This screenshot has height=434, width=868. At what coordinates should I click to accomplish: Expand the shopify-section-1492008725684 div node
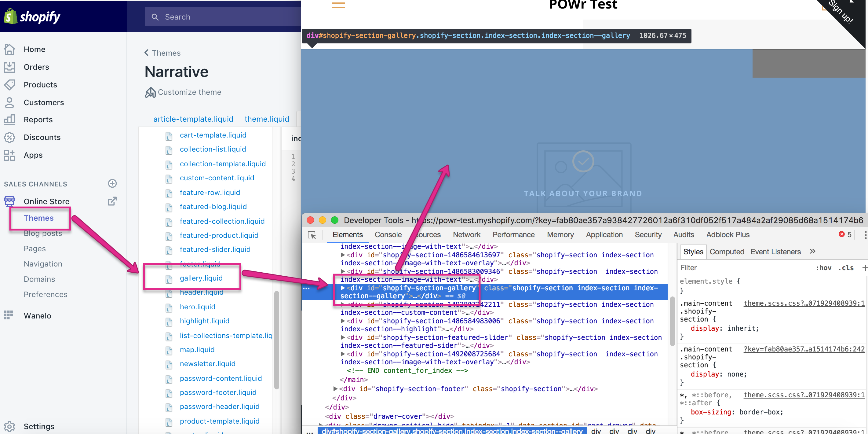[x=343, y=354]
